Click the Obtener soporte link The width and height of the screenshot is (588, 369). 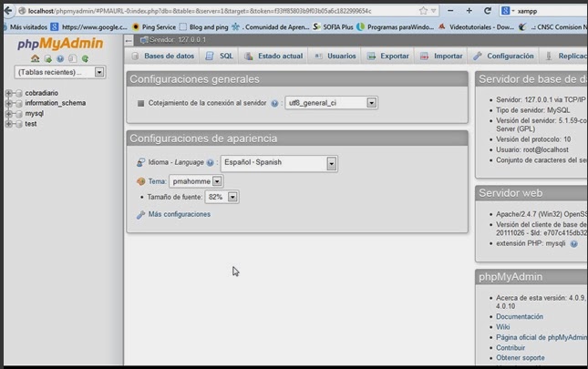point(521,358)
